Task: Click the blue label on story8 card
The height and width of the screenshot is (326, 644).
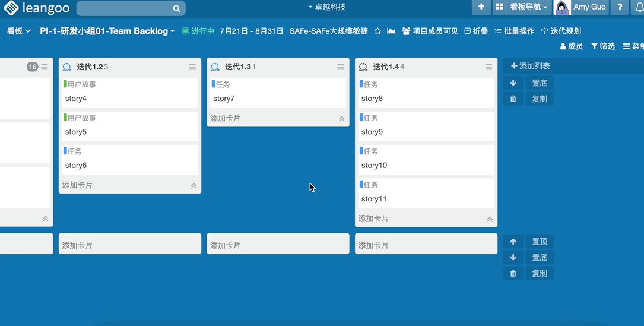Action: click(362, 84)
